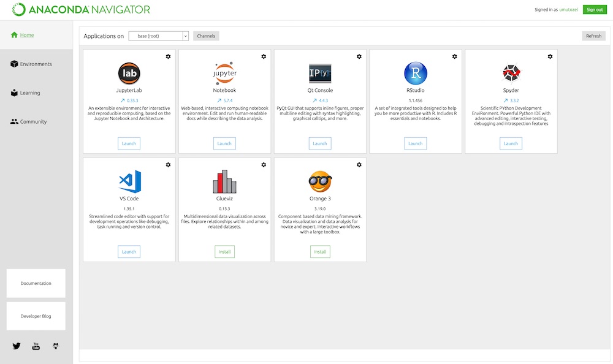Click the VS Code logo icon
The image size is (613, 364).
[x=130, y=181]
